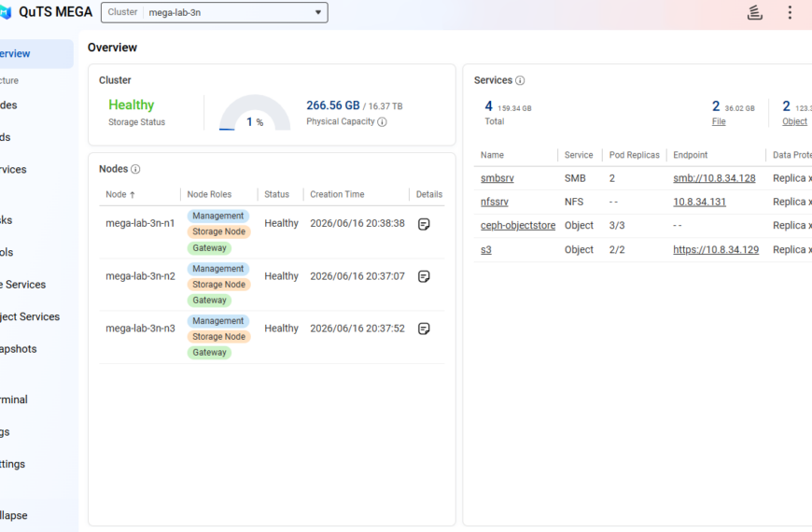The height and width of the screenshot is (532, 812).
Task: Click the green Healthy storage status
Action: (131, 105)
